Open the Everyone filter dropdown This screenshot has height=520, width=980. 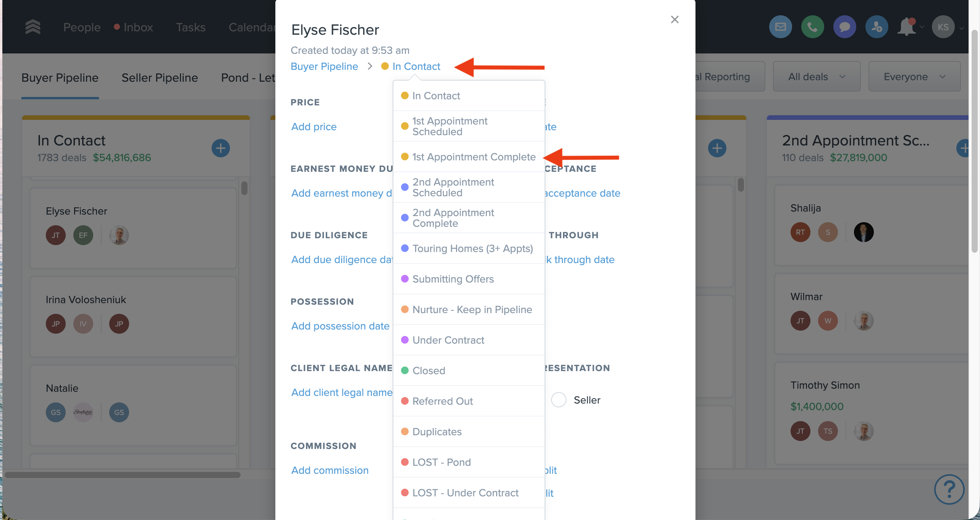pyautogui.click(x=914, y=77)
